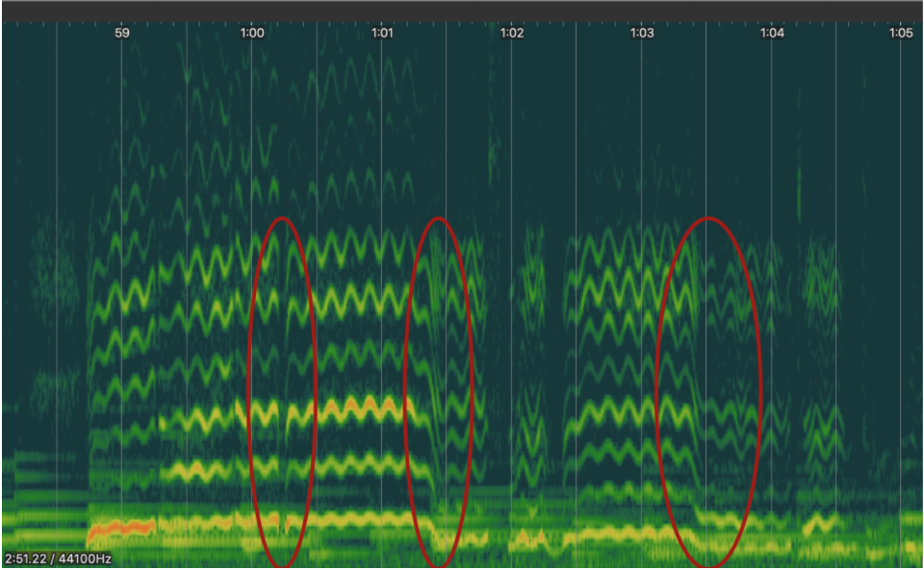Select the 1:01 time ruler label
Image resolution: width=924 pixels, height=570 pixels.
pos(382,33)
